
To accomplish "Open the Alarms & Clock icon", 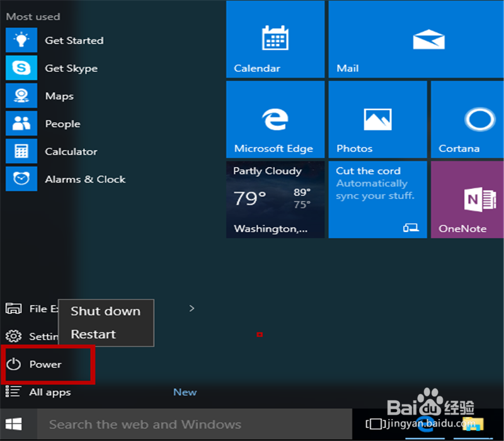I will coord(21,179).
